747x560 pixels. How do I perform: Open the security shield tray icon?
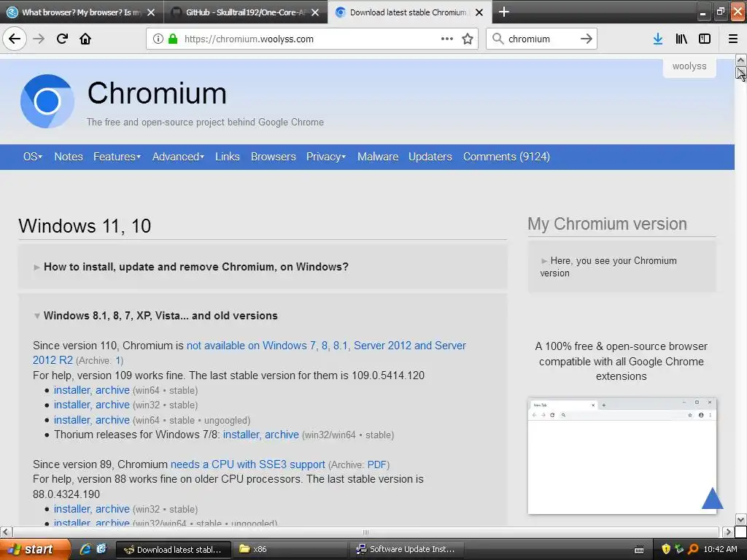(x=666, y=549)
